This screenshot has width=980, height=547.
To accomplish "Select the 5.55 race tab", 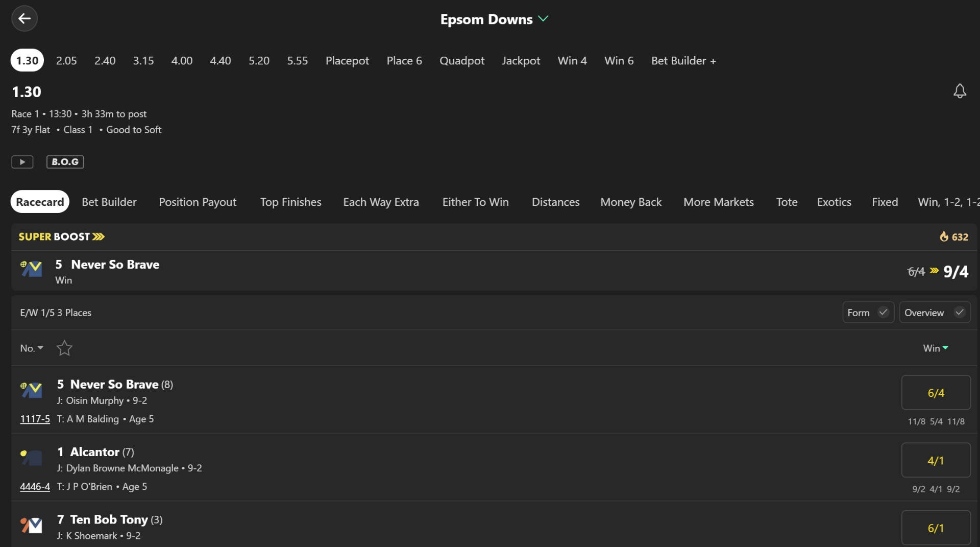I will 297,60.
